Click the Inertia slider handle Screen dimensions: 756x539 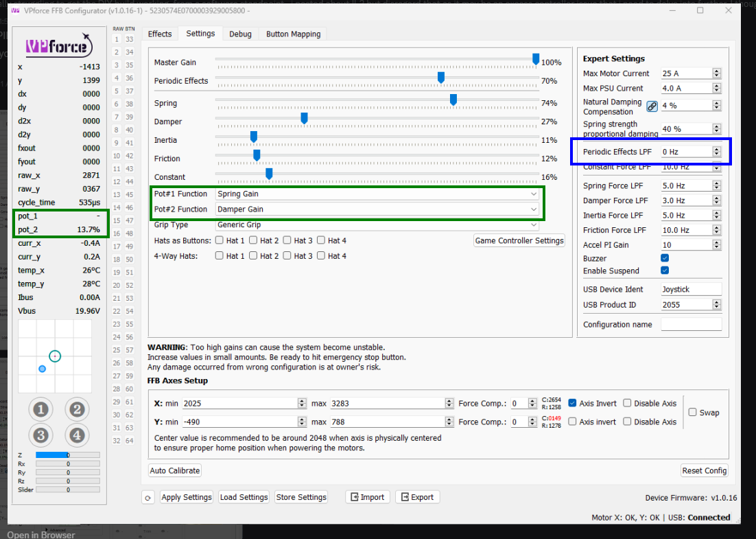tap(254, 137)
